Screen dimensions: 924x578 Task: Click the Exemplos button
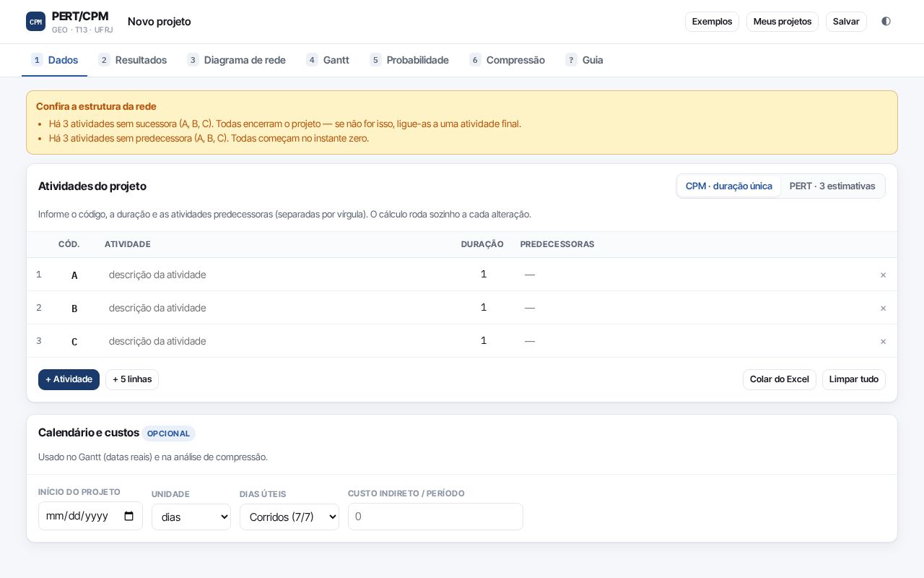(712, 22)
